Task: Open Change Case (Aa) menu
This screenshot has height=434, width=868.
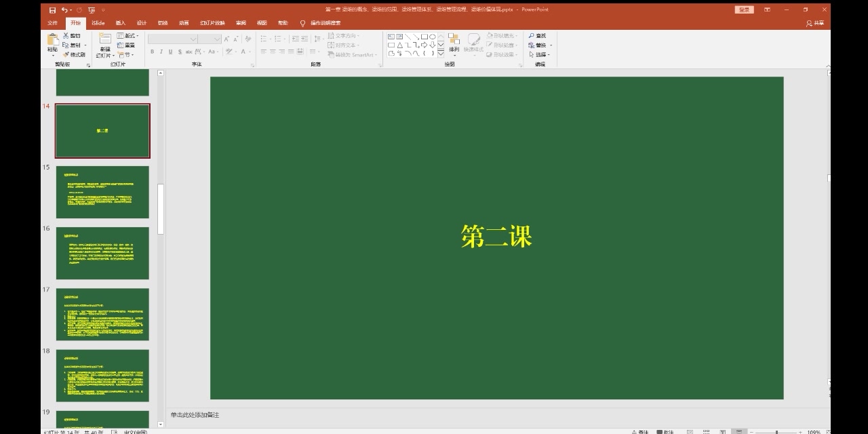Action: (x=213, y=52)
